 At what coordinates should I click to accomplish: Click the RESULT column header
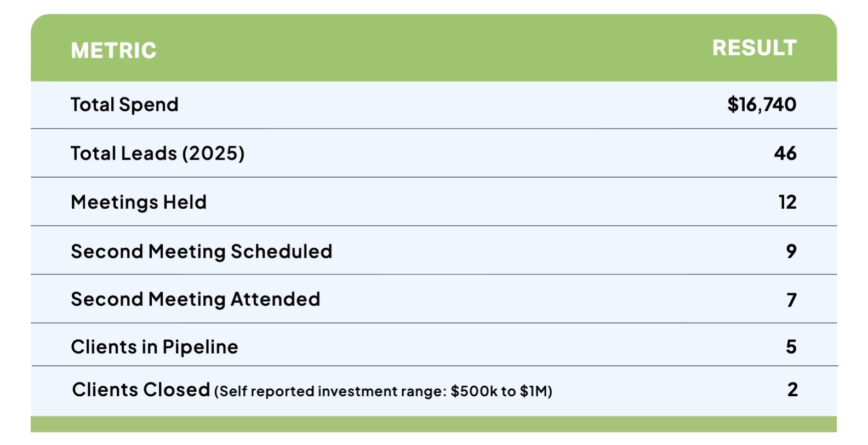point(754,48)
